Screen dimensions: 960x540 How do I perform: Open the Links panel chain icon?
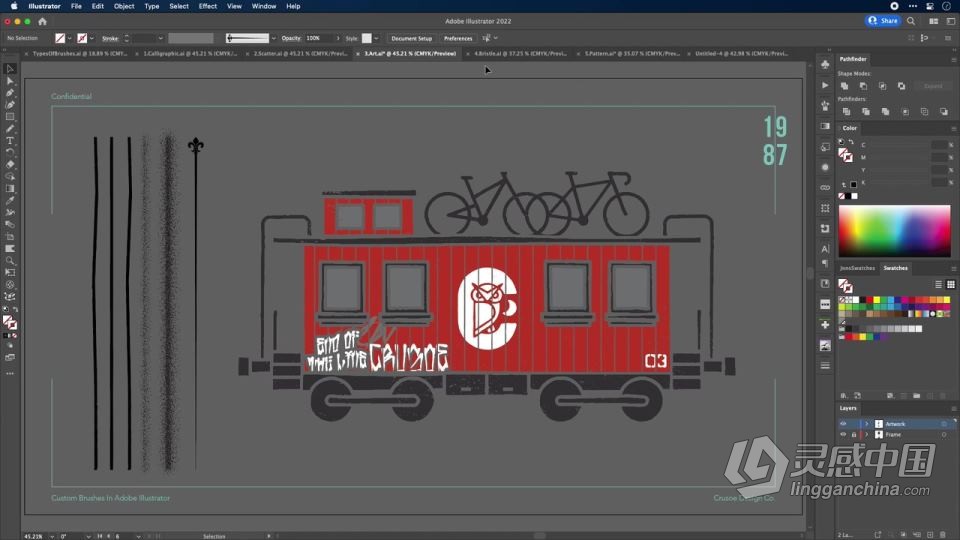pos(825,187)
